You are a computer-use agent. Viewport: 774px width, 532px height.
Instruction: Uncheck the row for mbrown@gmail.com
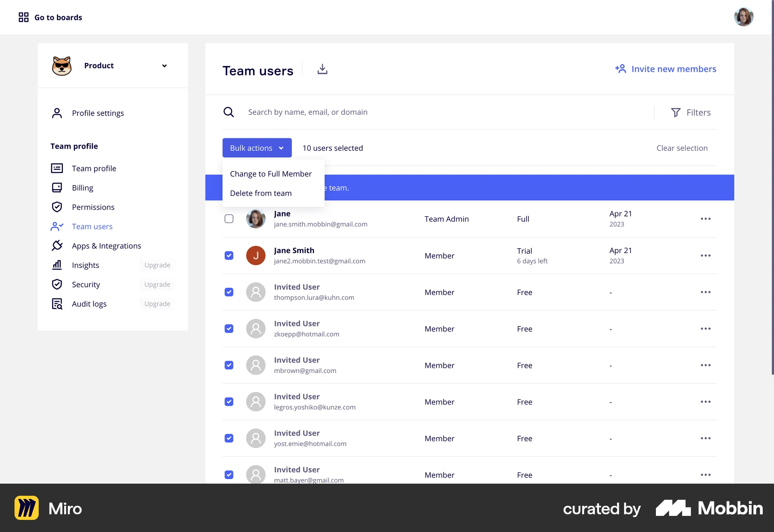coord(229,365)
